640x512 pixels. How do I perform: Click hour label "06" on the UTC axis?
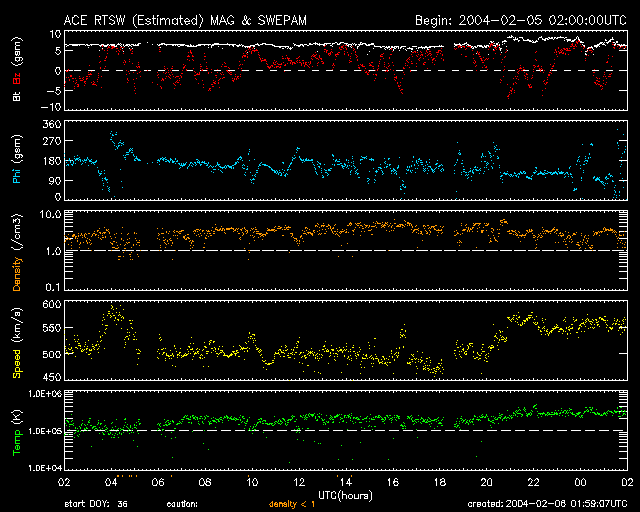pyautogui.click(x=158, y=482)
